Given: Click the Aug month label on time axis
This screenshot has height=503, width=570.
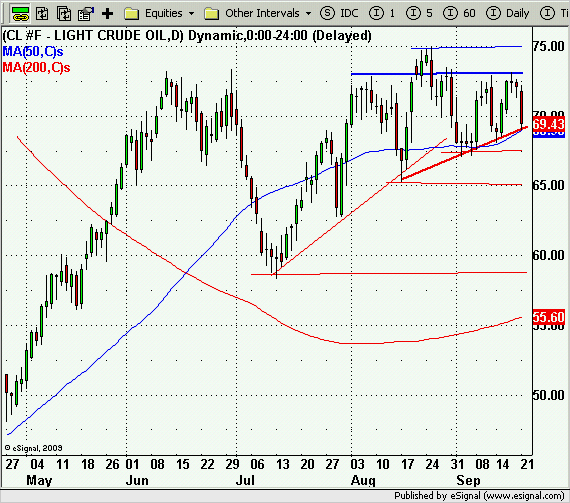Looking at the screenshot, I should (x=363, y=480).
